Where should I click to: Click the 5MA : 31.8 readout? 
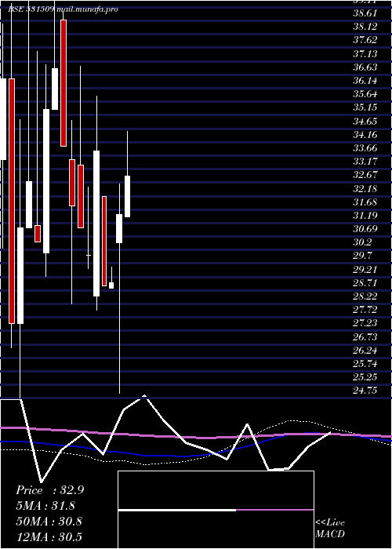45,506
